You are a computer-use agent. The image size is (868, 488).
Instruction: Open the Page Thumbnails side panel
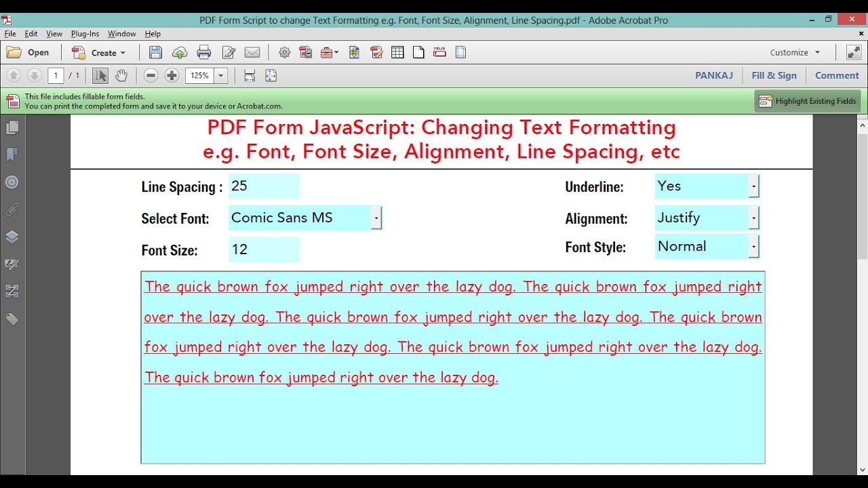click(x=12, y=127)
